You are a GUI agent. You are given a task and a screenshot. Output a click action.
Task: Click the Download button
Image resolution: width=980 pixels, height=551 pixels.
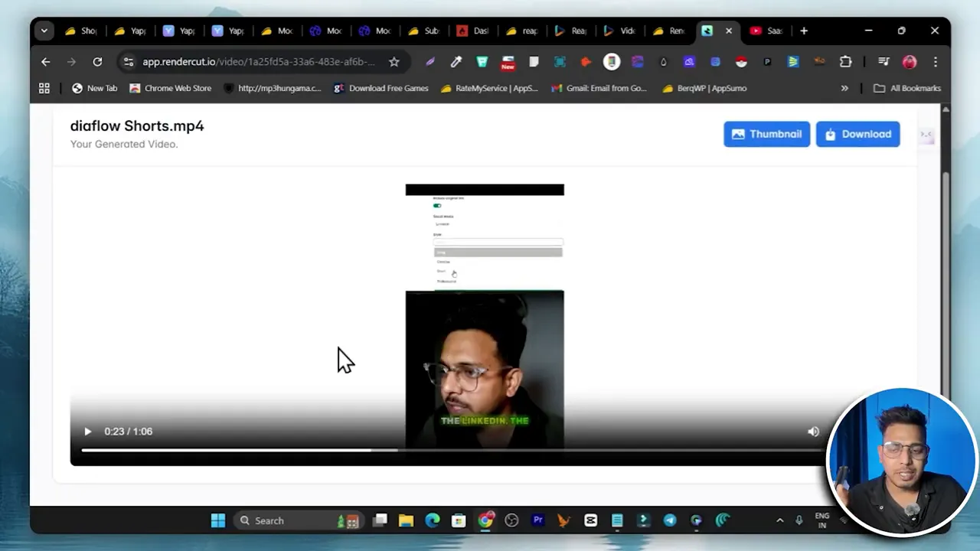(x=857, y=134)
